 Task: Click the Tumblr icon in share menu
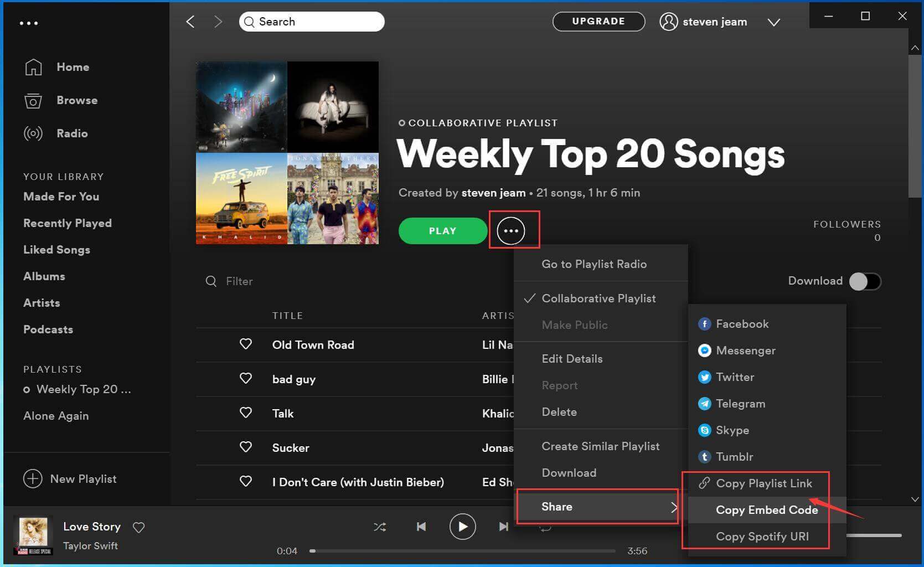tap(704, 457)
